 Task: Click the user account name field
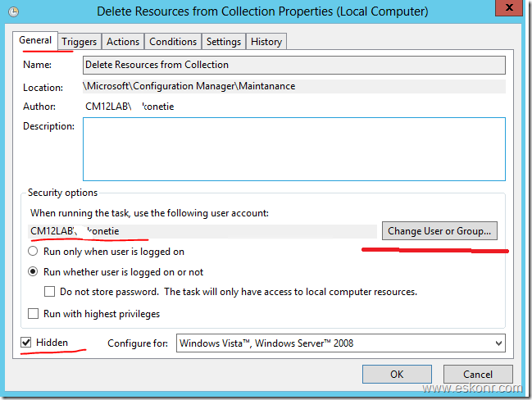[201, 231]
